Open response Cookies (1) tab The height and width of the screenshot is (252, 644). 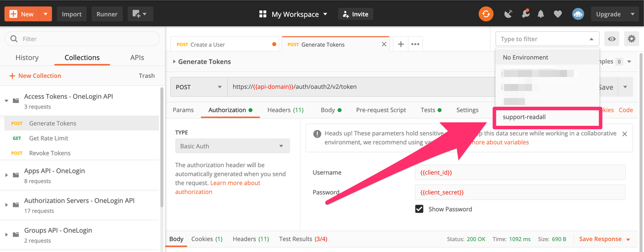pyautogui.click(x=207, y=239)
